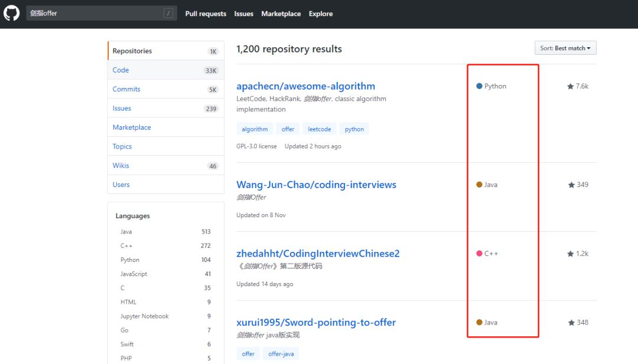The height and width of the screenshot is (364, 638).
Task: Open the GitHub home logo
Action: click(x=11, y=13)
